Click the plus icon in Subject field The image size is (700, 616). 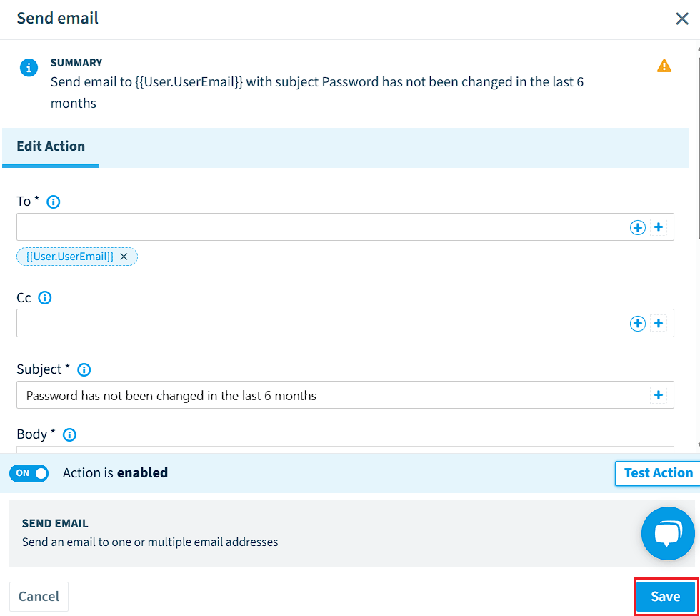coord(659,395)
